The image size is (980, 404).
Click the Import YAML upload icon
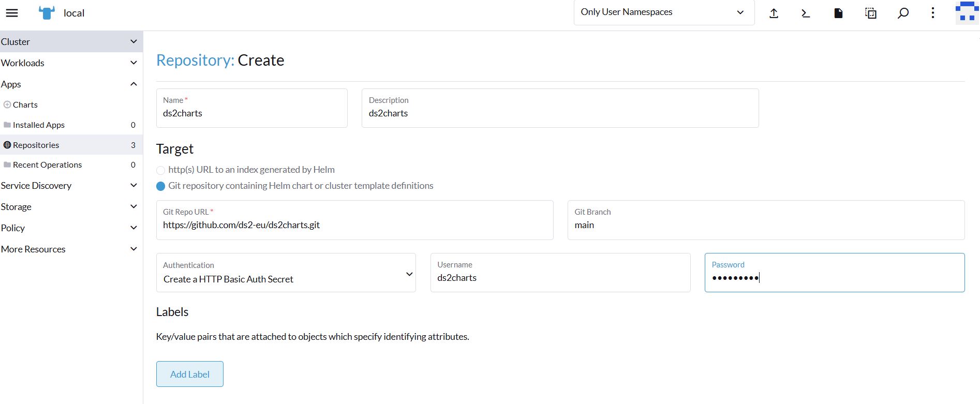(x=774, y=13)
